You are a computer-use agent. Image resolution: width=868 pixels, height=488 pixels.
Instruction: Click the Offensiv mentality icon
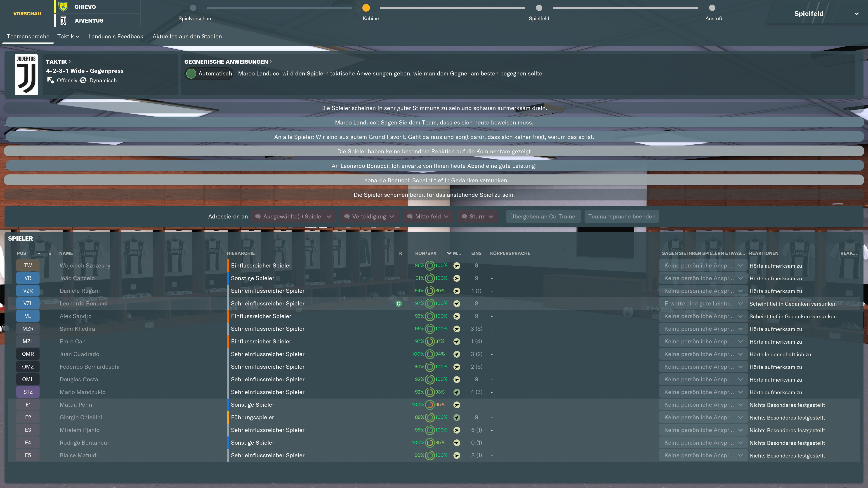tap(50, 80)
